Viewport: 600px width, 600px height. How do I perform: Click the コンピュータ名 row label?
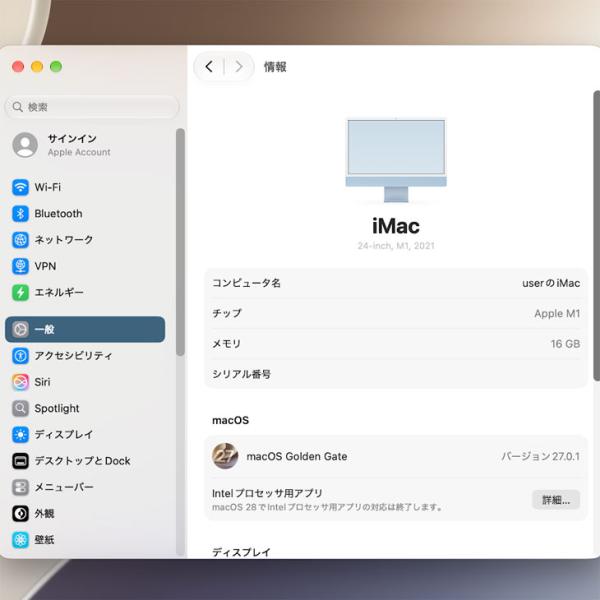[x=246, y=283]
